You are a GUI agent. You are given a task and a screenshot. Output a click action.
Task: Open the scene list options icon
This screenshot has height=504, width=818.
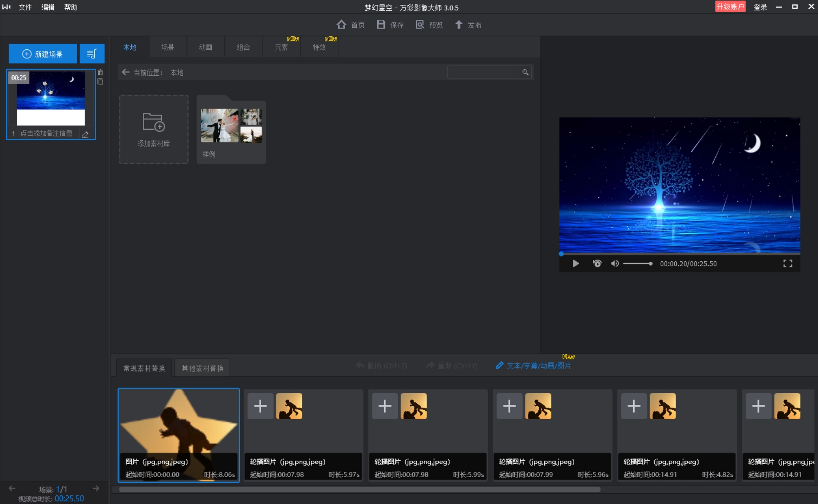point(92,54)
